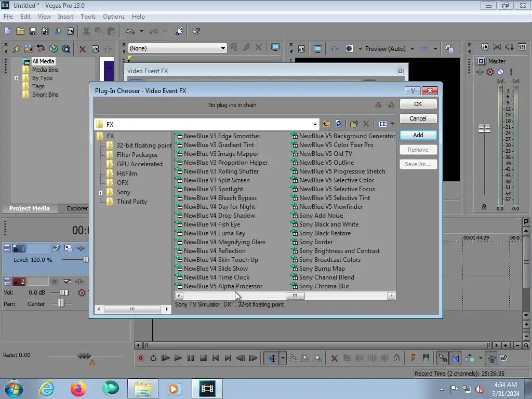The height and width of the screenshot is (399, 532).
Task: Expand the By Type node in Project Media
Action: [16, 78]
